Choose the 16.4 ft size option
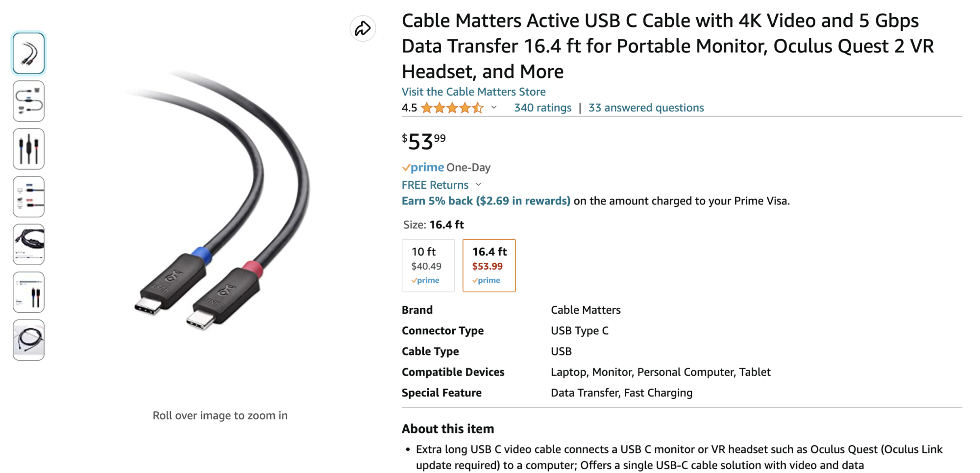Viewport: 980px width, 473px height. [489, 266]
